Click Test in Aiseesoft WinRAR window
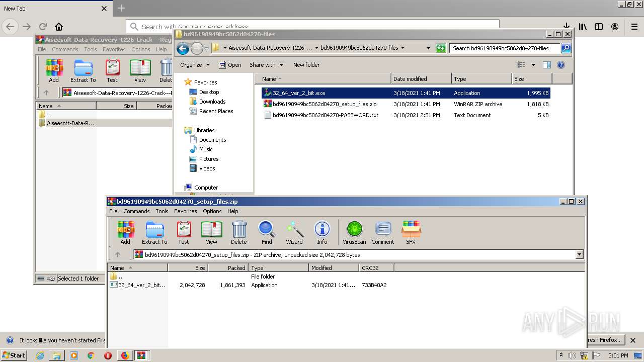 112,71
